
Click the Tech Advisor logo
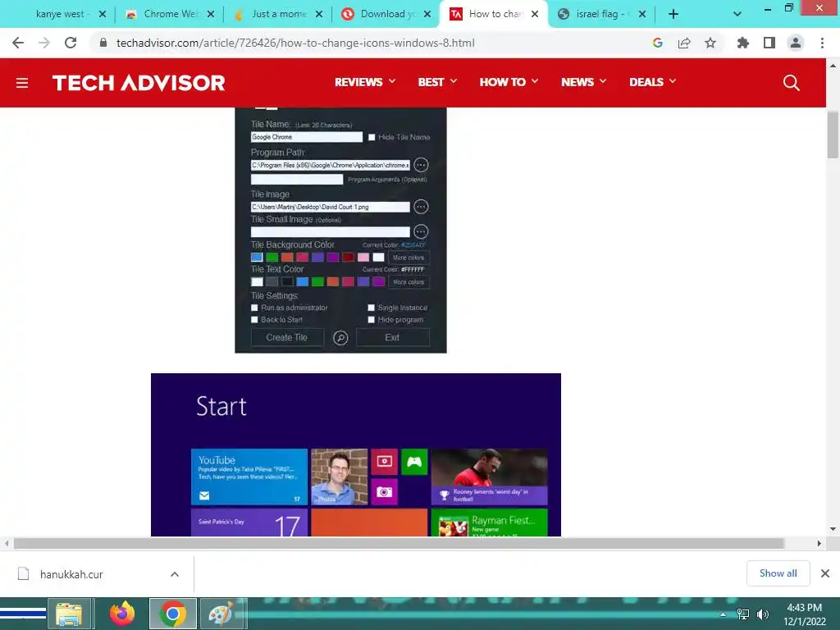138,83
